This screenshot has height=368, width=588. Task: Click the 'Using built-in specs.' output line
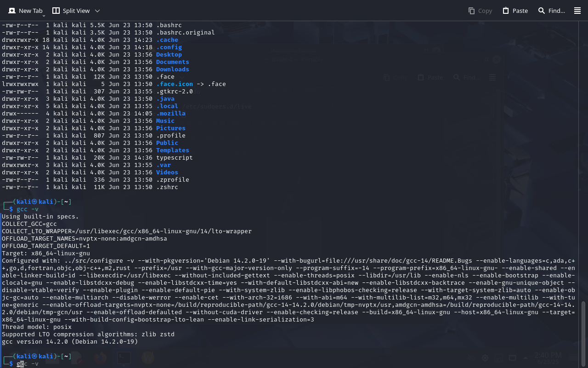[40, 217]
